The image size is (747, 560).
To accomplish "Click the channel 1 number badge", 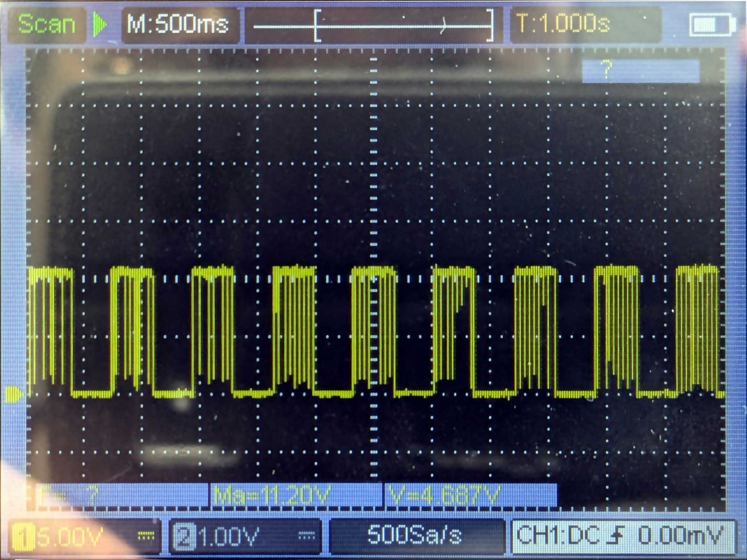I will 23,537.
